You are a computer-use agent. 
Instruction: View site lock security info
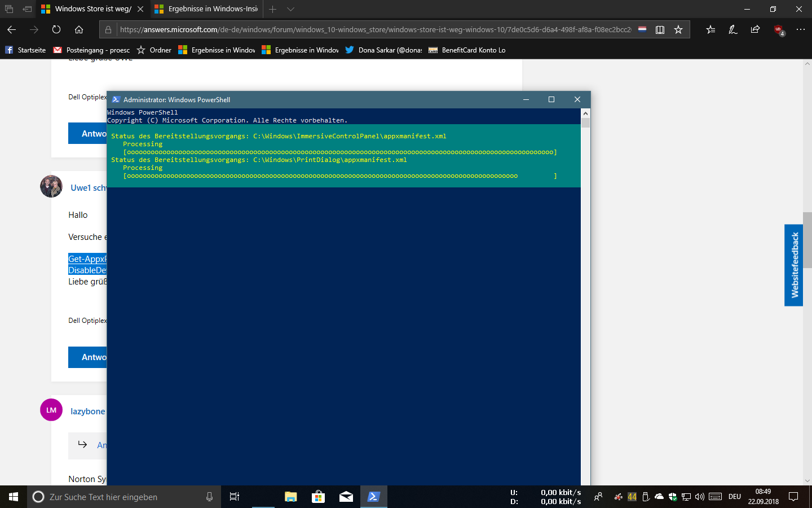[x=108, y=29]
